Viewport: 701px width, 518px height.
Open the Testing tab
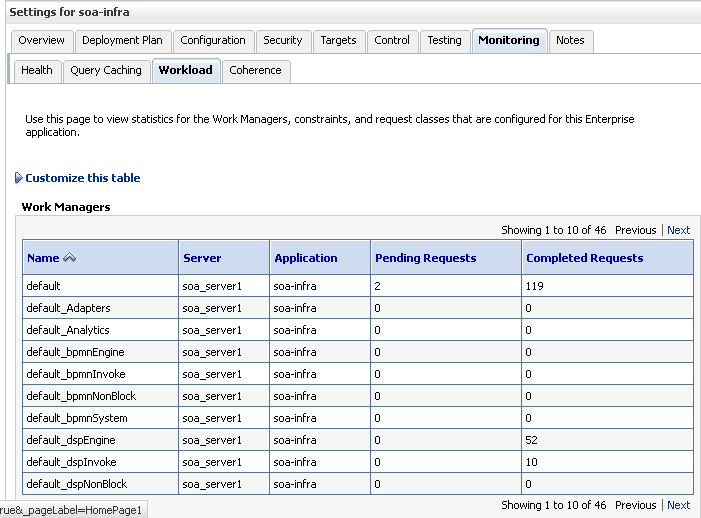444,41
